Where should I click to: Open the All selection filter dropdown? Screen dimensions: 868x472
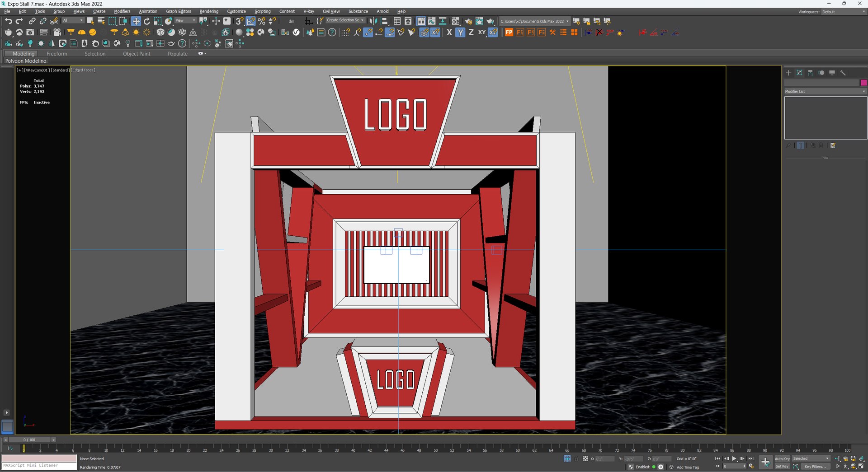click(73, 20)
